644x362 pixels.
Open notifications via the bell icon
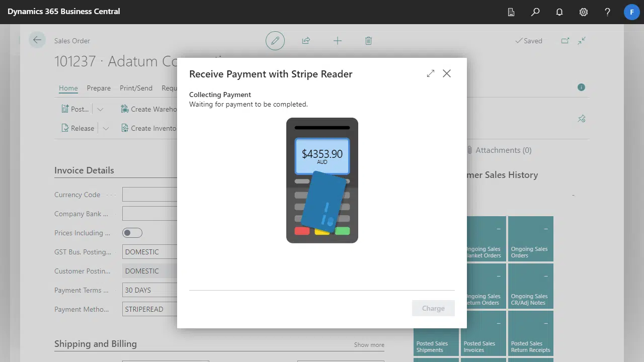[559, 12]
